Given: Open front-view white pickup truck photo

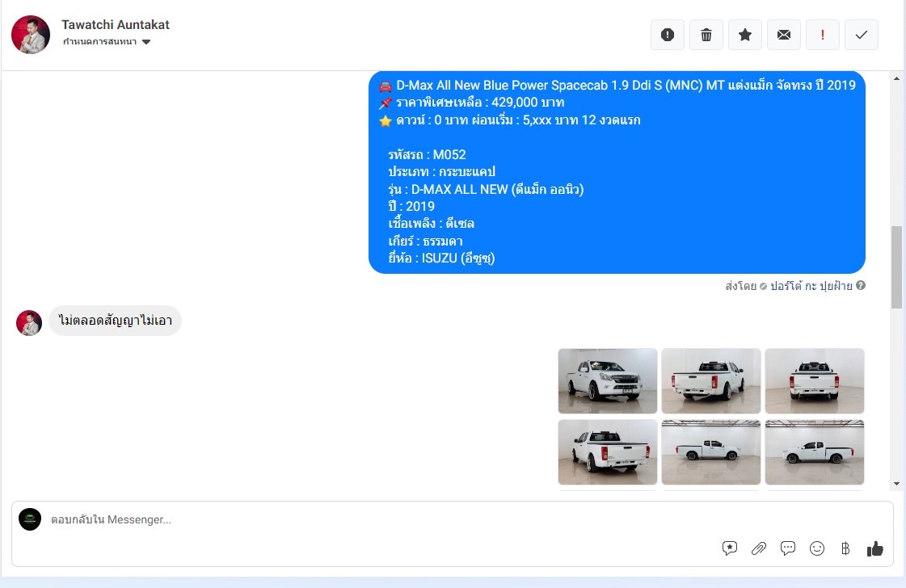Looking at the screenshot, I should [x=607, y=380].
